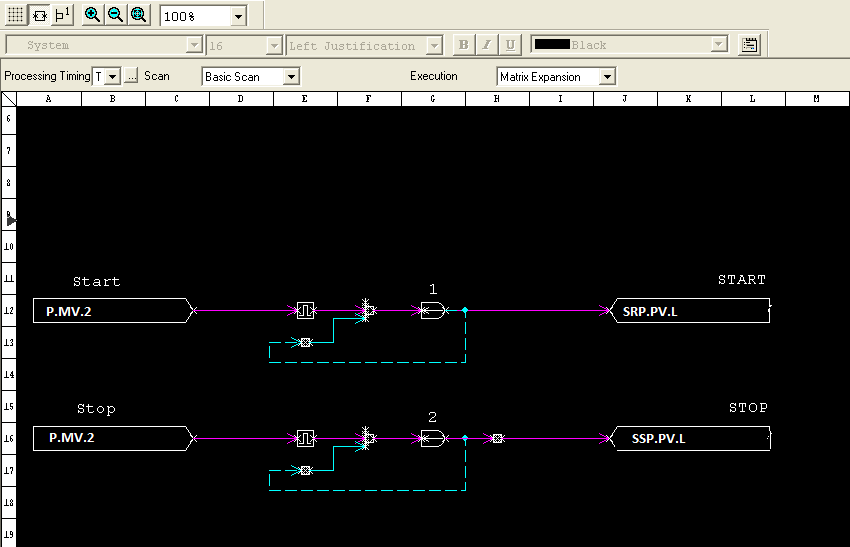The height and width of the screenshot is (547, 850).
Task: Select the lowercase Stop comment label
Action: coord(96,409)
